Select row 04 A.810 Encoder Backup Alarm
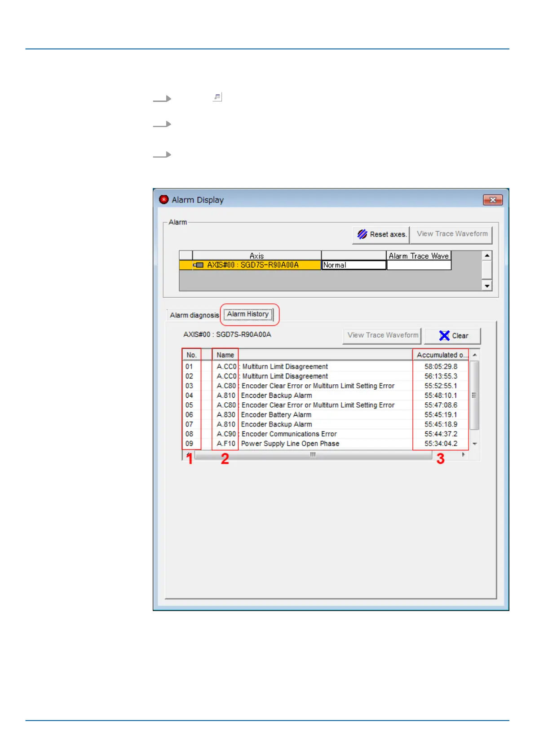Viewport: 535px width, 756px height. click(326, 396)
